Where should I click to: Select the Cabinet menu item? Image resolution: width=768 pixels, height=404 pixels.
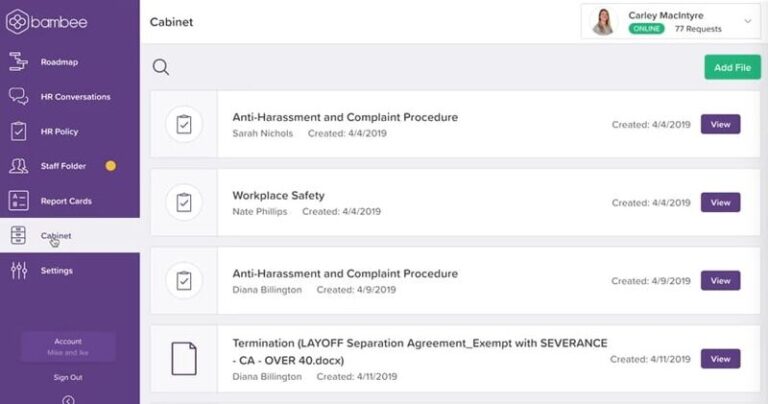[x=56, y=236]
